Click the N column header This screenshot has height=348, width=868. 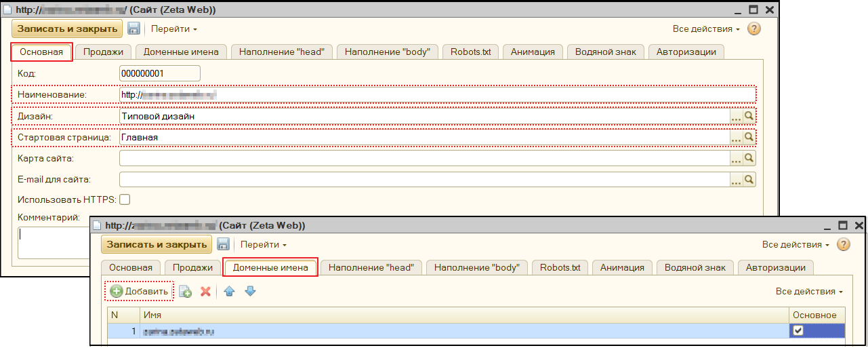point(124,315)
